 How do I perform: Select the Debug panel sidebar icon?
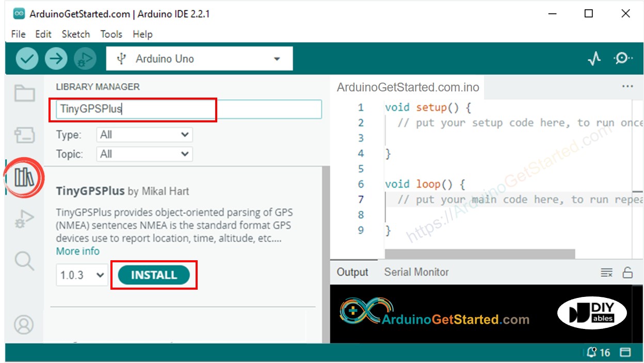[x=24, y=219]
